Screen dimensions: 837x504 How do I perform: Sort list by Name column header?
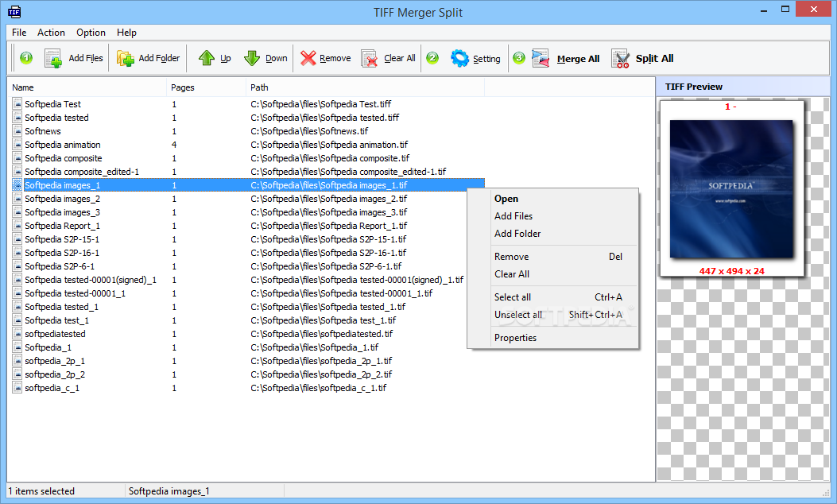click(x=87, y=87)
